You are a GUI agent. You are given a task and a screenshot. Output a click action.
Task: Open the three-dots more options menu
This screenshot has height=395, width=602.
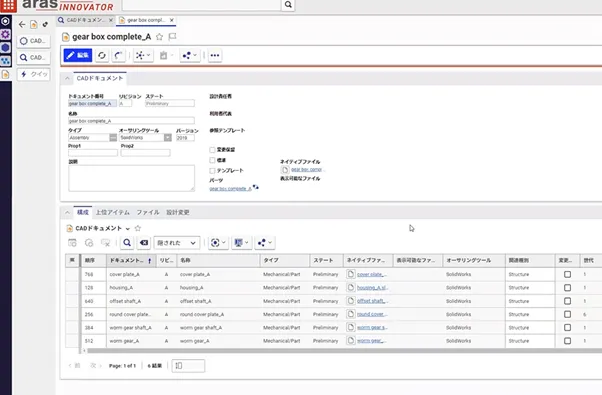pos(215,55)
